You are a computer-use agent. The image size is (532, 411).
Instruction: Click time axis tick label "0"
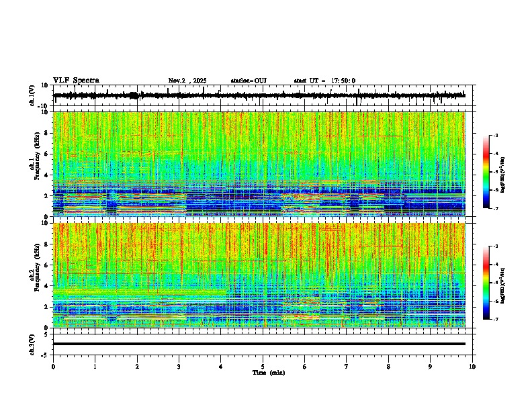coord(53,367)
